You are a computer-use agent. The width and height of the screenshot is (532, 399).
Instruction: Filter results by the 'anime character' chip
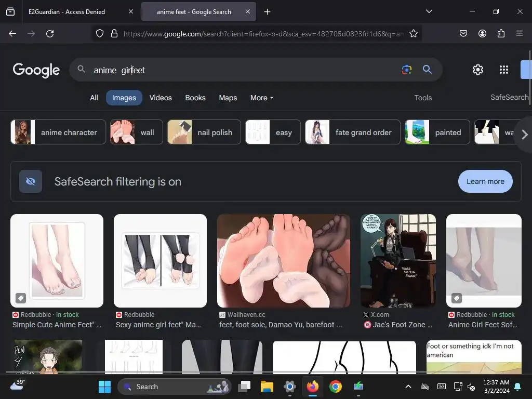click(58, 132)
